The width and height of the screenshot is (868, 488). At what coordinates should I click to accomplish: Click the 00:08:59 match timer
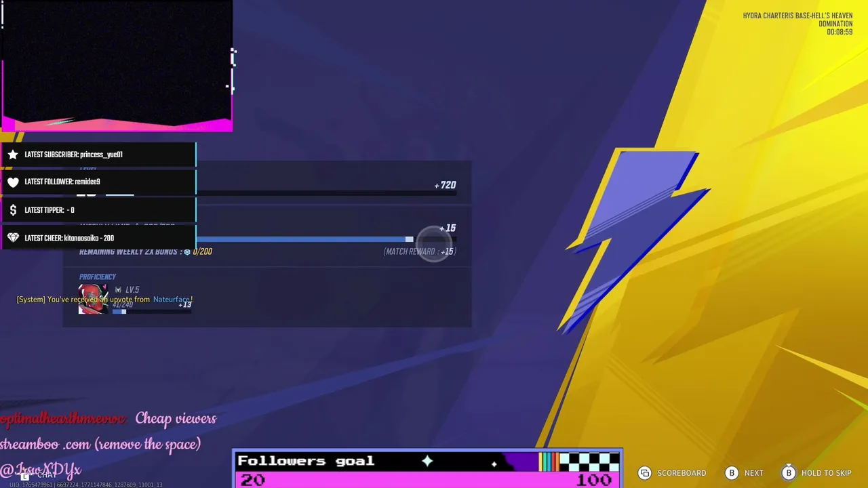[840, 32]
